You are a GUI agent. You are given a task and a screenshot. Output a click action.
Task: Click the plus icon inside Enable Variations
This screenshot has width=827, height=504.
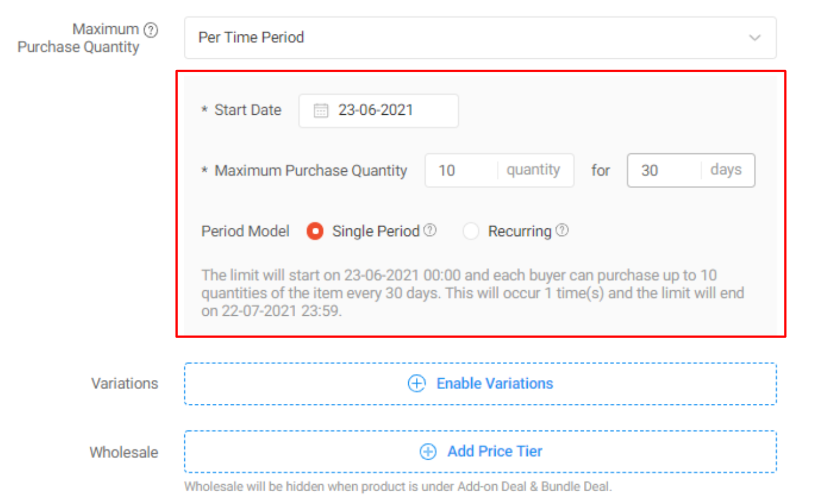coord(416,383)
